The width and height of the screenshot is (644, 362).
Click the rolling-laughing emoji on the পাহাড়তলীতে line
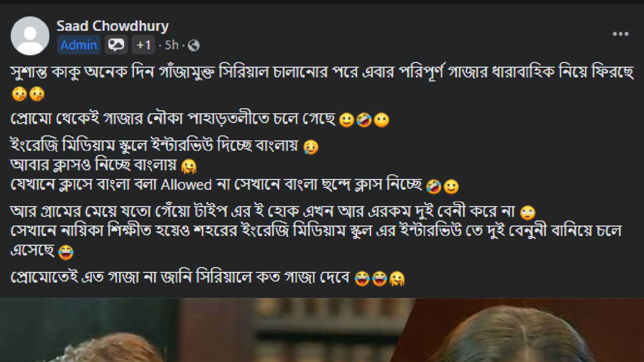[364, 120]
